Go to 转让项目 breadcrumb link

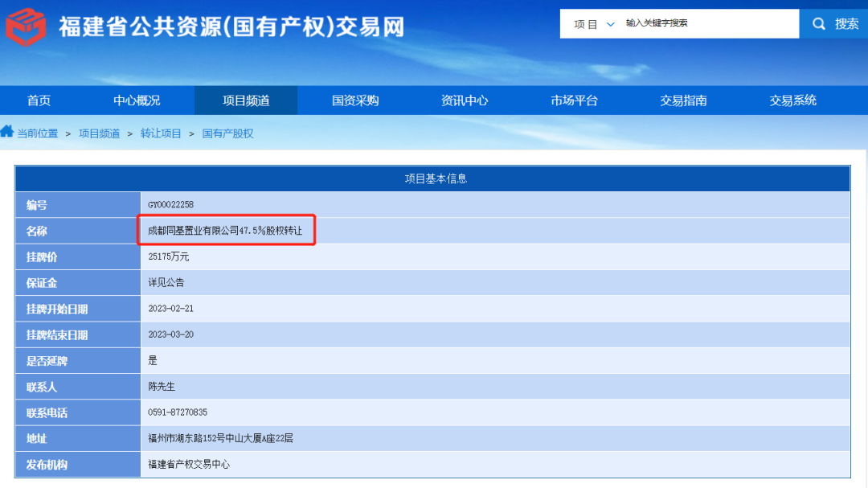tap(161, 133)
